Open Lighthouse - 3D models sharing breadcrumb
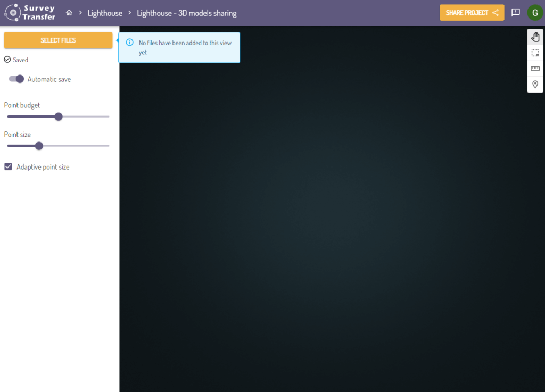Screen dimensions: 545x392 point(187,13)
